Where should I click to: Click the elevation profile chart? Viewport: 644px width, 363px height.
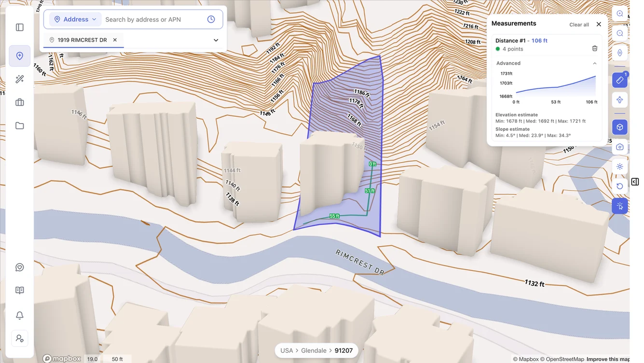(x=556, y=85)
